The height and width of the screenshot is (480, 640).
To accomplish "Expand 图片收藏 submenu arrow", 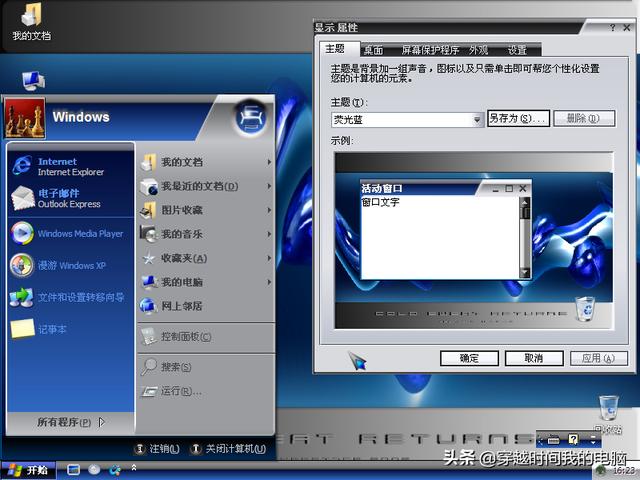I will coord(269,210).
